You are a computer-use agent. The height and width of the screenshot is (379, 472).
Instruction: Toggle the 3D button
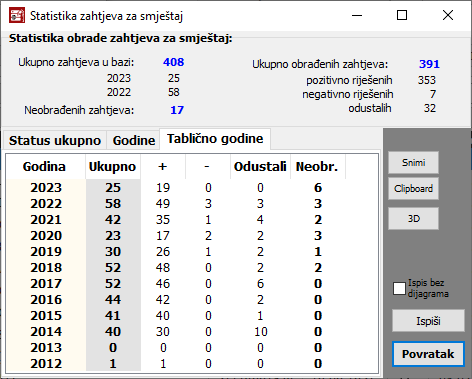(x=413, y=219)
